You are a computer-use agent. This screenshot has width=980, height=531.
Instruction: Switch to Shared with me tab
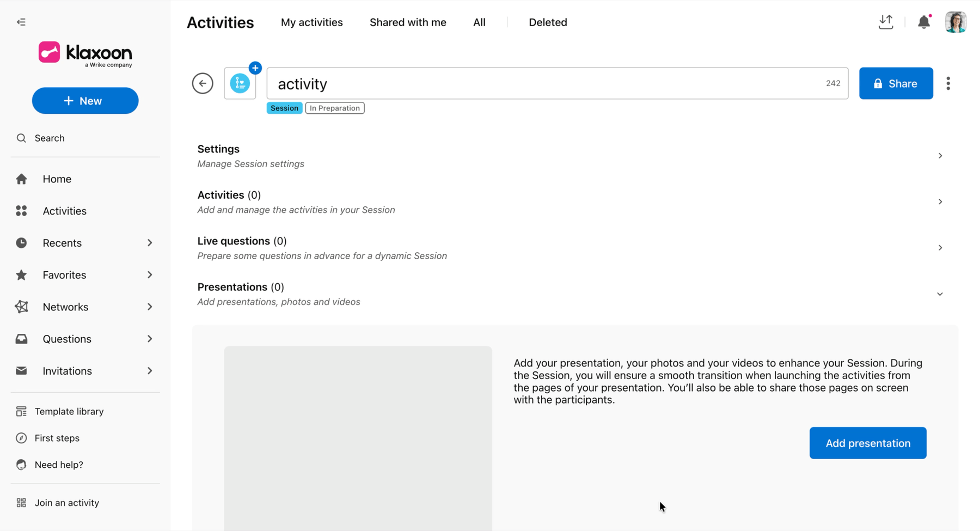pyautogui.click(x=408, y=22)
